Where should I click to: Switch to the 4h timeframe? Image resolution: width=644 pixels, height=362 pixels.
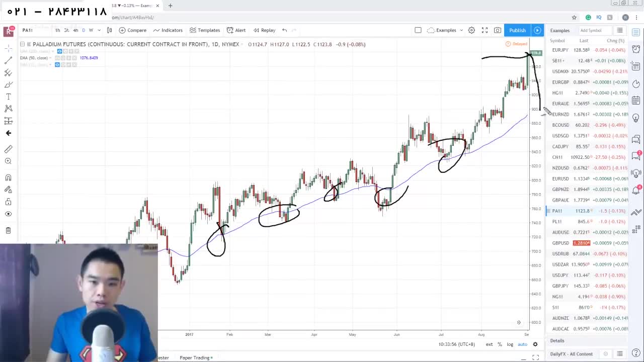point(75,30)
